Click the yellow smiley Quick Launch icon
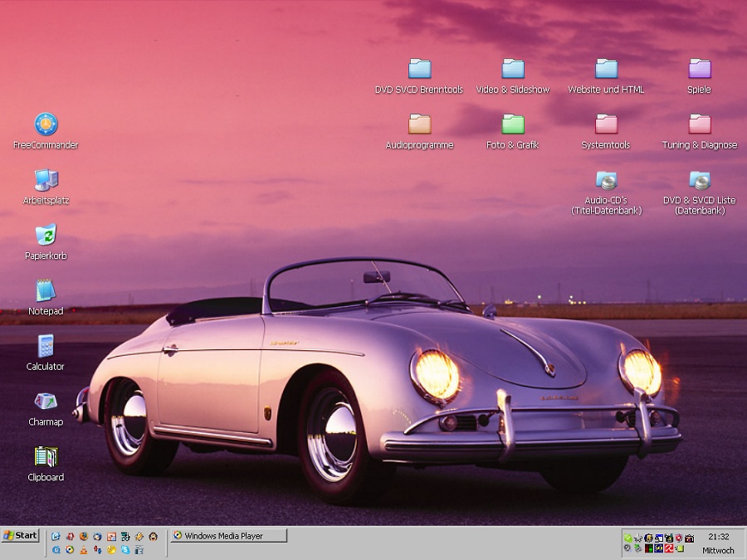The width and height of the screenshot is (747, 560). point(111,549)
